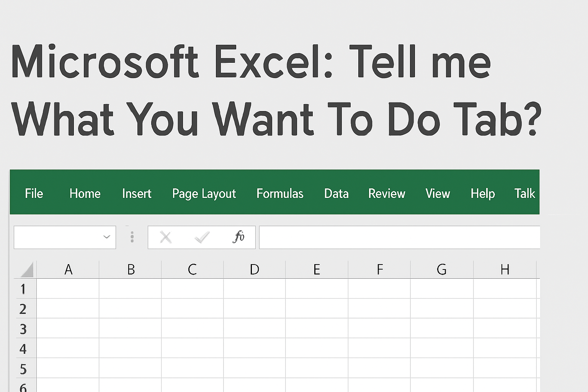The height and width of the screenshot is (392, 588).
Task: Select row header 3
Action: point(24,329)
